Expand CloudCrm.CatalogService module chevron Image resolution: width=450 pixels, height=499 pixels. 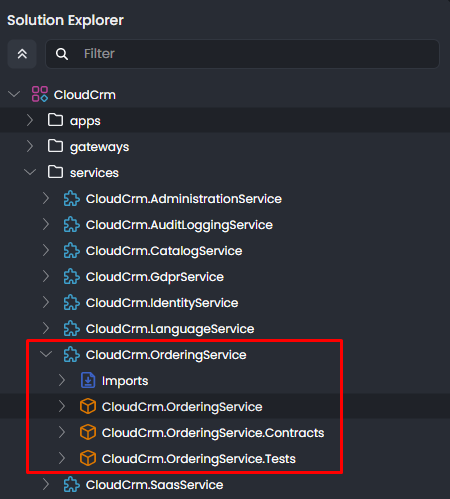pos(46,250)
